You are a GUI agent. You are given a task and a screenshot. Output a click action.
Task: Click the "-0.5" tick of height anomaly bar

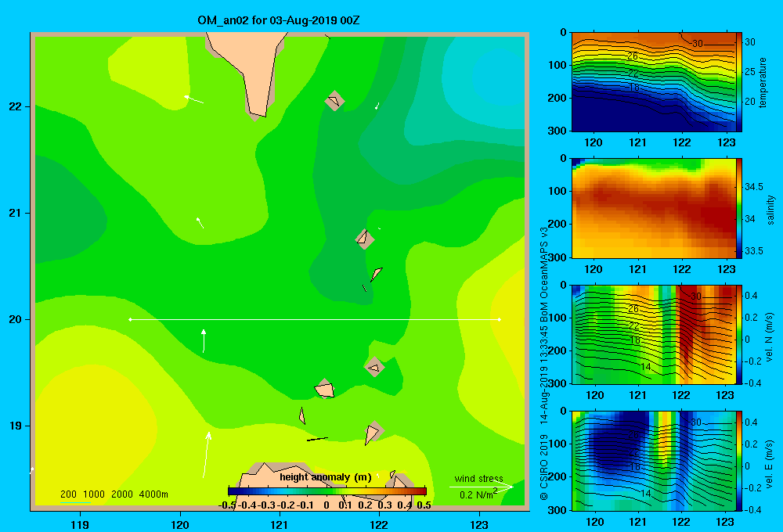[x=227, y=505]
